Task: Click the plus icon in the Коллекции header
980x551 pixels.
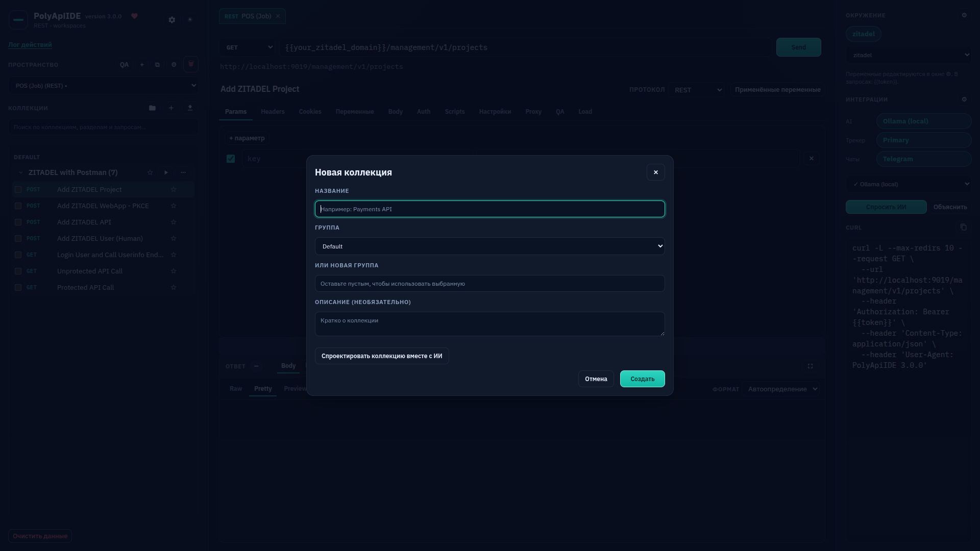Action: point(171,108)
